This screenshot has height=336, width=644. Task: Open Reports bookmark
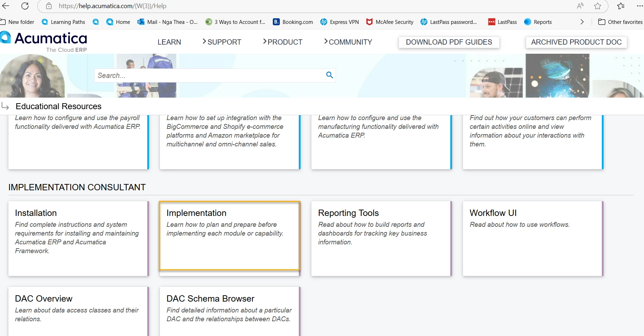[538, 22]
